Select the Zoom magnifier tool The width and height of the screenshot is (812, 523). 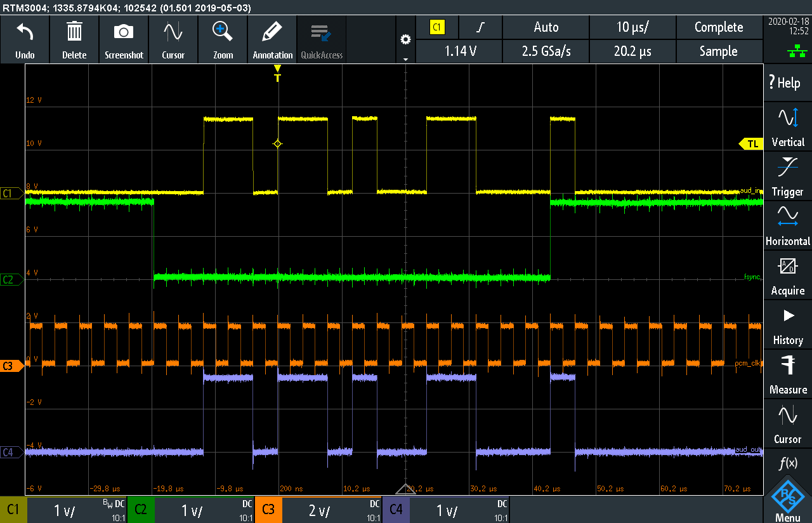[x=223, y=39]
